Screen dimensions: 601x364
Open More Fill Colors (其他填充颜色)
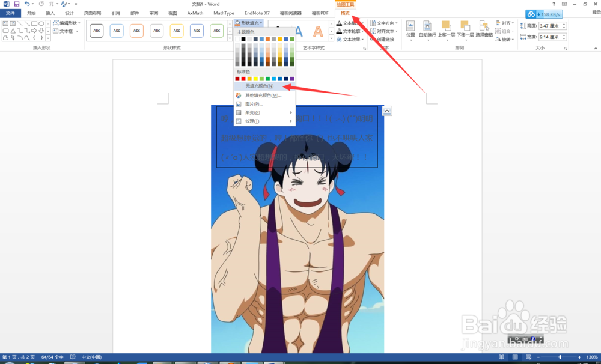[x=264, y=95]
